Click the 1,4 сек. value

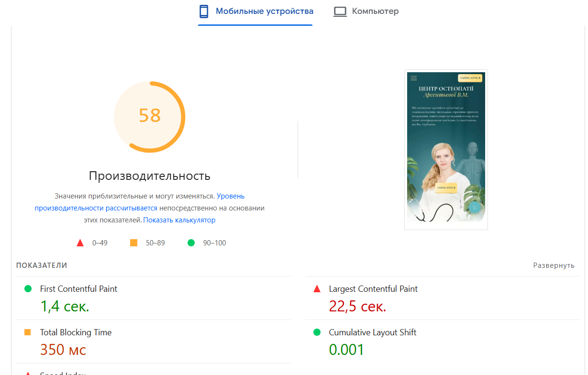pos(65,306)
